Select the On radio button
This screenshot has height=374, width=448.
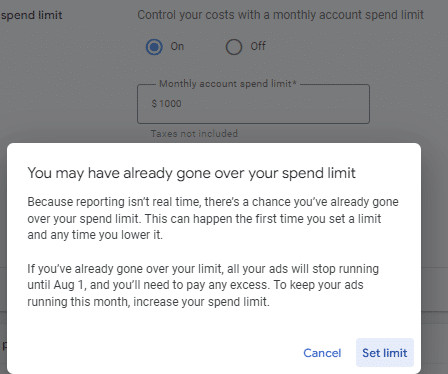click(x=154, y=47)
